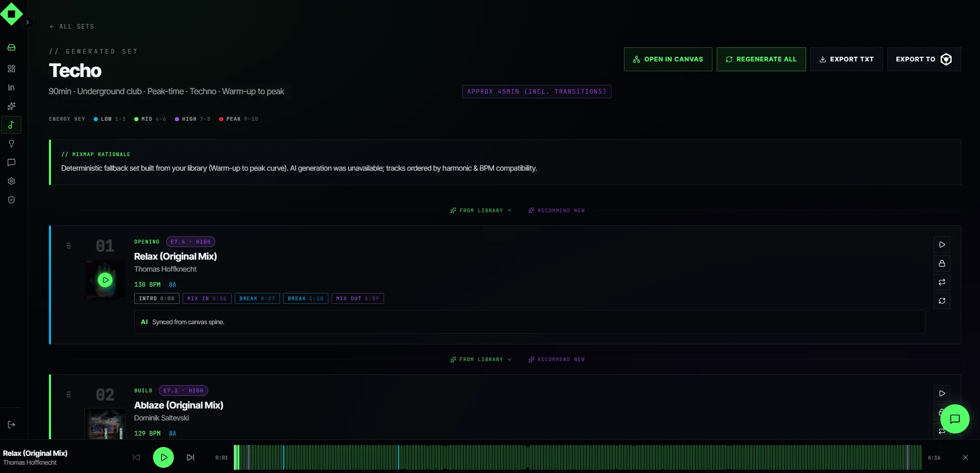
Task: Click the 129 BPM value on track 02
Action: tap(147, 433)
